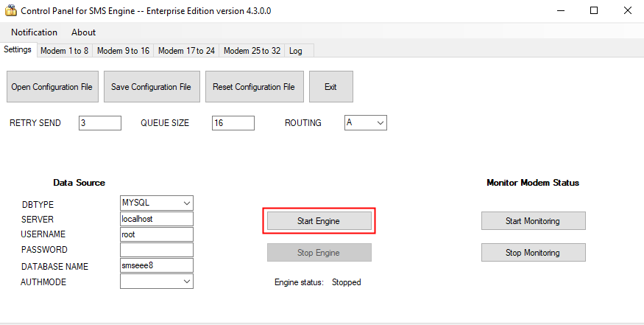Viewport: 644px width, 325px height.
Task: Click the Start Monitoring button
Action: click(533, 221)
